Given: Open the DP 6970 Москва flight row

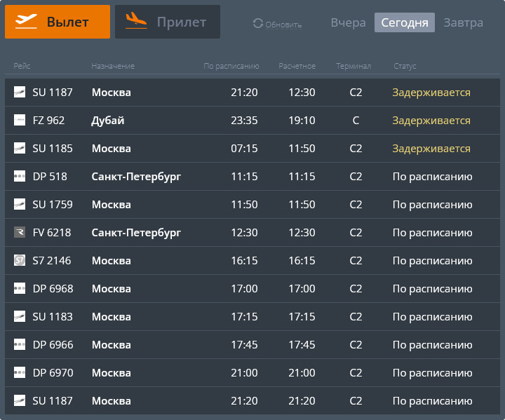Looking at the screenshot, I should [x=252, y=373].
